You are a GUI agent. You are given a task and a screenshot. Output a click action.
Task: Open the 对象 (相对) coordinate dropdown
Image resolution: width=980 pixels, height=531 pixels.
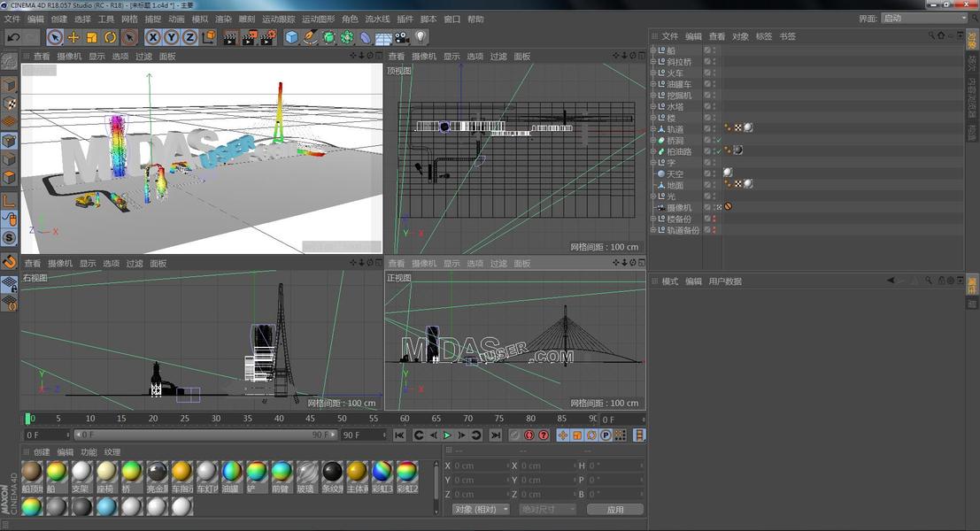(x=481, y=510)
